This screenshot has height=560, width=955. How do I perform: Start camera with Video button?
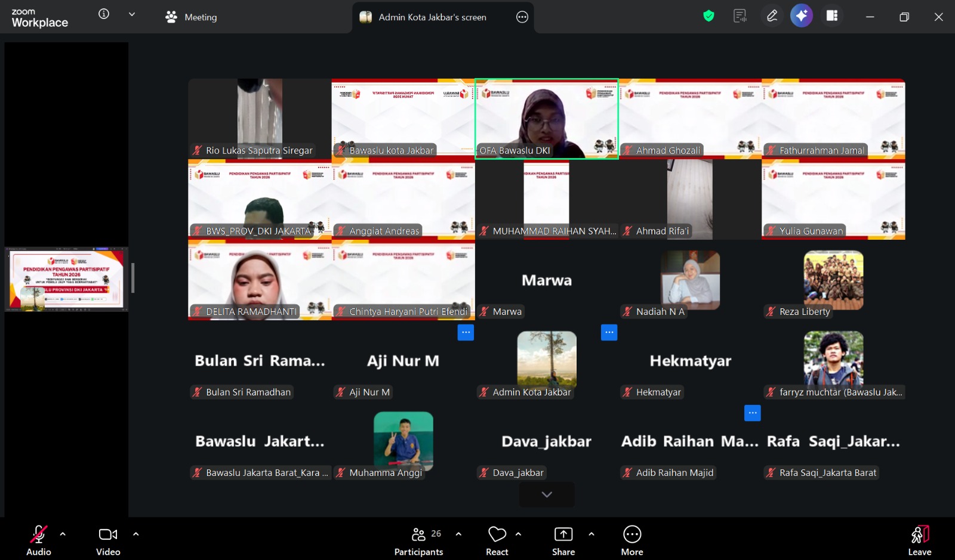[108, 541]
